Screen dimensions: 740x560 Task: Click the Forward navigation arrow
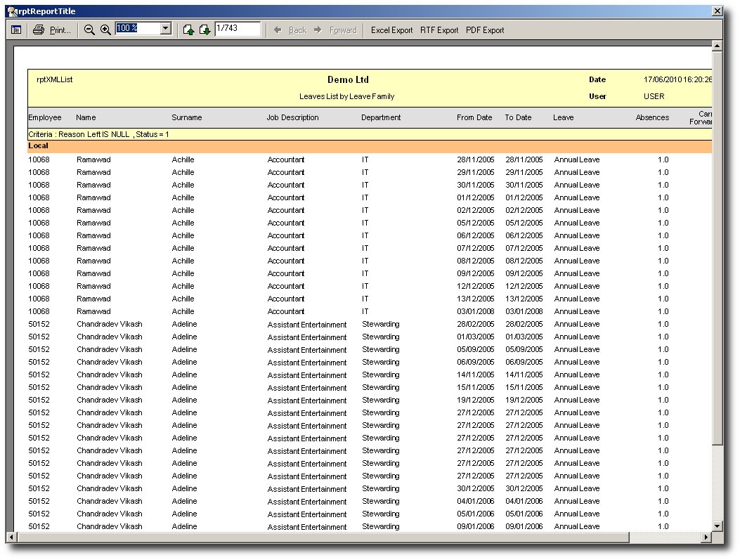[x=335, y=30]
